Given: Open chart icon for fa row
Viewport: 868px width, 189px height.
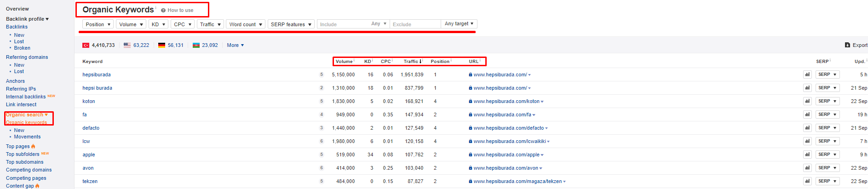Looking at the screenshot, I should pos(807,115).
